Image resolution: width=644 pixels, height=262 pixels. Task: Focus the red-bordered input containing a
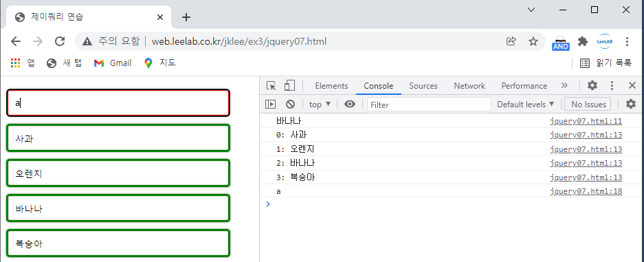118,103
